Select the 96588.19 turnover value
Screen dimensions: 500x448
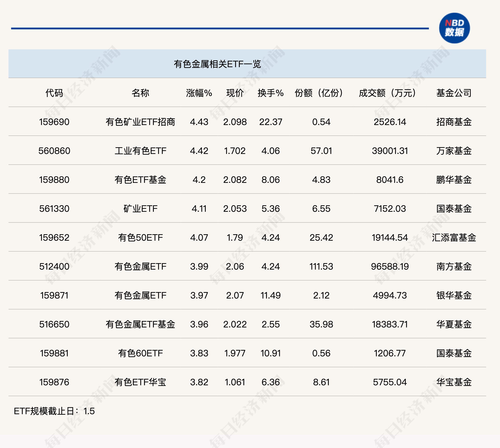pos(390,266)
